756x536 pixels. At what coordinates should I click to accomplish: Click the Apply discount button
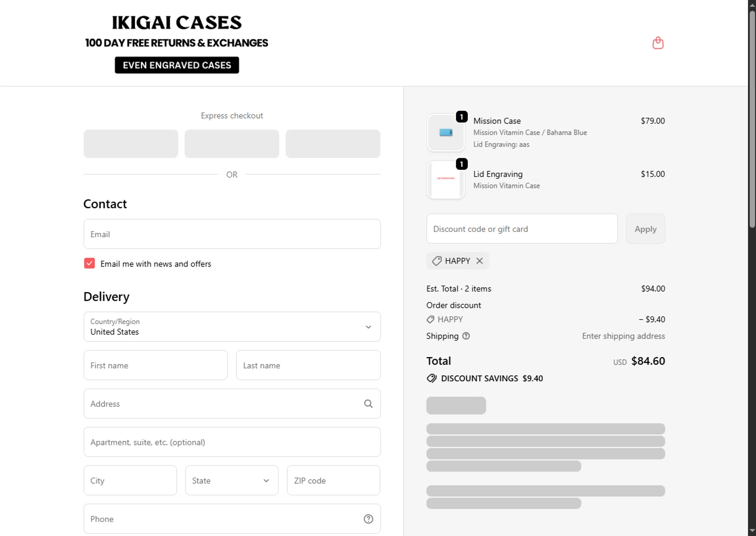coord(646,229)
